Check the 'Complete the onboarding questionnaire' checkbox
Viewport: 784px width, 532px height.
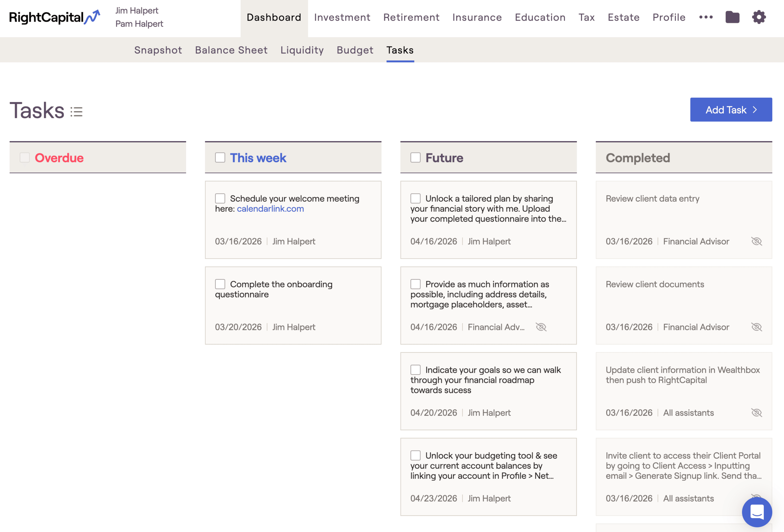pos(220,284)
